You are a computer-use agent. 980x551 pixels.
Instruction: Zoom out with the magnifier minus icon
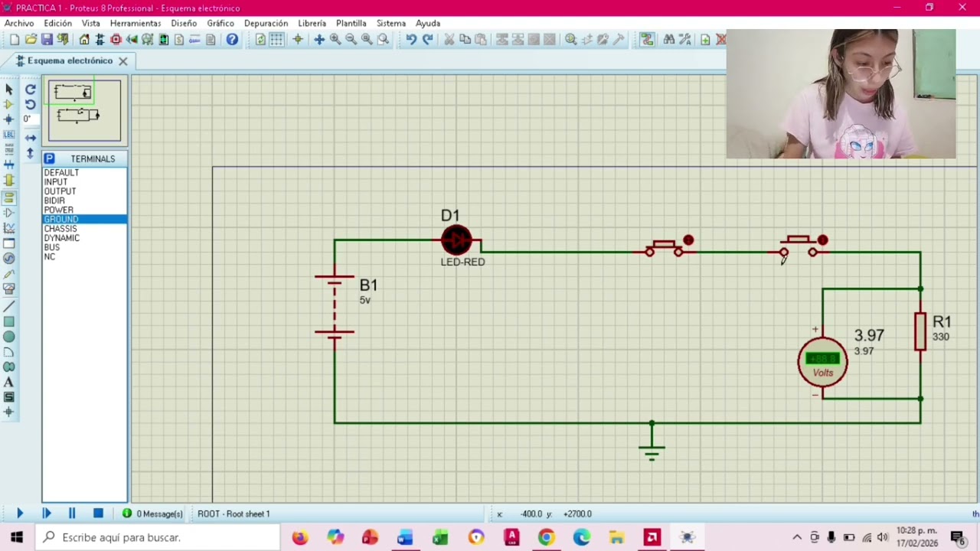351,40
